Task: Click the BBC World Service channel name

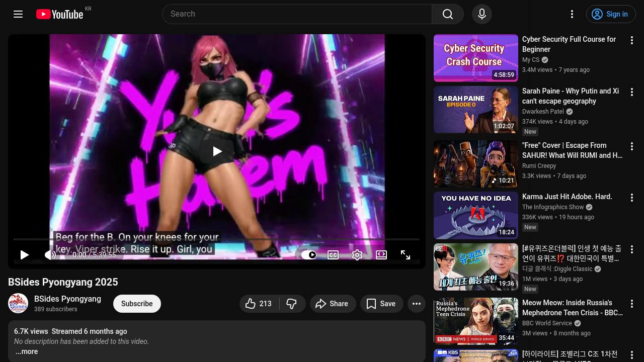Action: click(x=547, y=323)
